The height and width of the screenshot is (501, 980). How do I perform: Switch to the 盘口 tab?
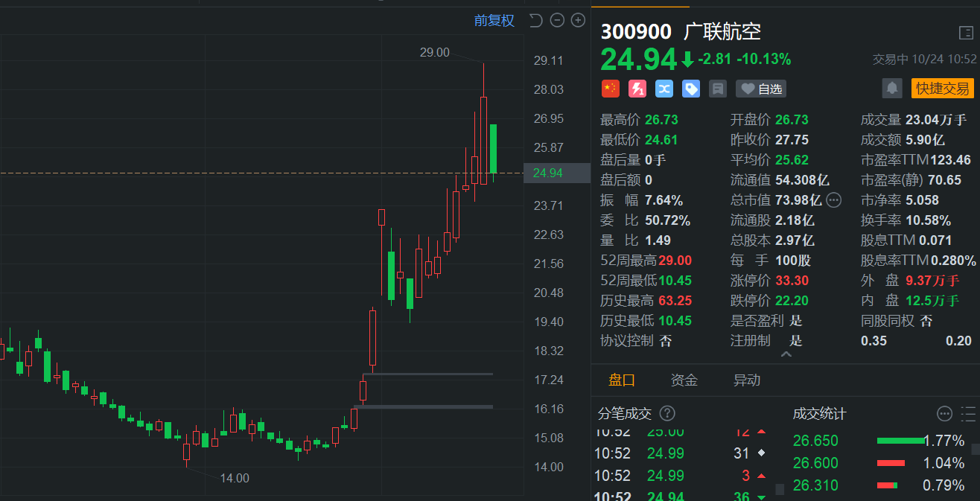pos(622,380)
